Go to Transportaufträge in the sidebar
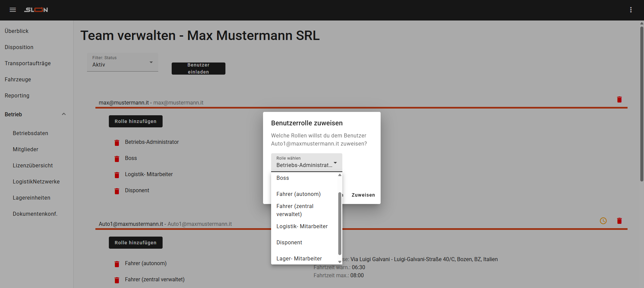644x288 pixels. point(28,63)
